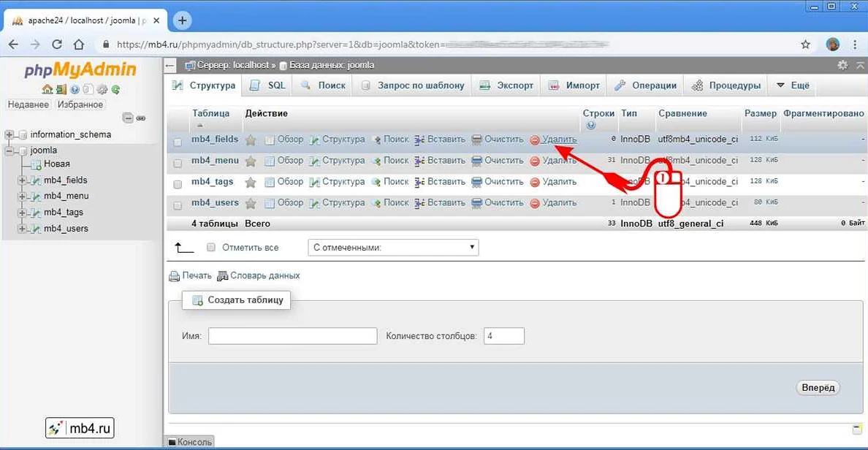Image resolution: width=868 pixels, height=450 pixels.
Task: Click the Имя table name input field
Action: (x=292, y=335)
